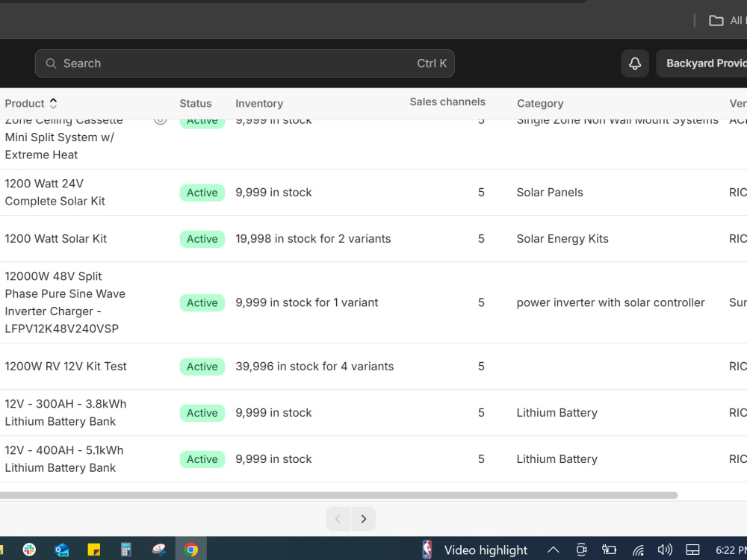
Task: Open Calculator from the taskbar
Action: [125, 550]
